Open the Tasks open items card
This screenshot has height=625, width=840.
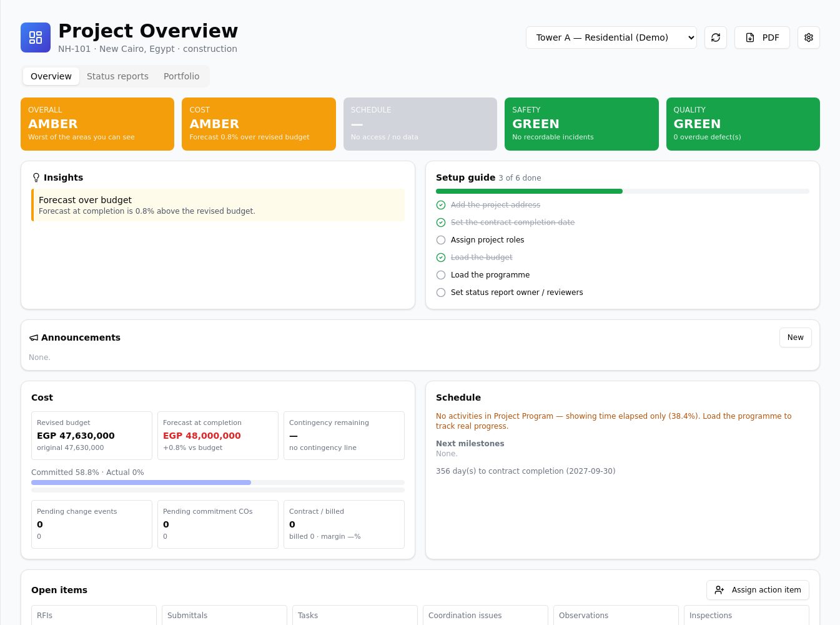click(355, 616)
